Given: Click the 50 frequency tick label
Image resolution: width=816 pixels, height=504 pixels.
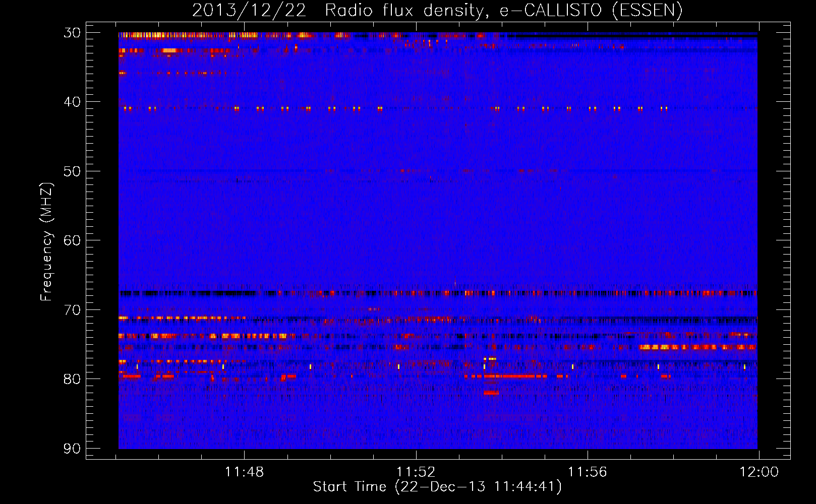Looking at the screenshot, I should point(72,171).
